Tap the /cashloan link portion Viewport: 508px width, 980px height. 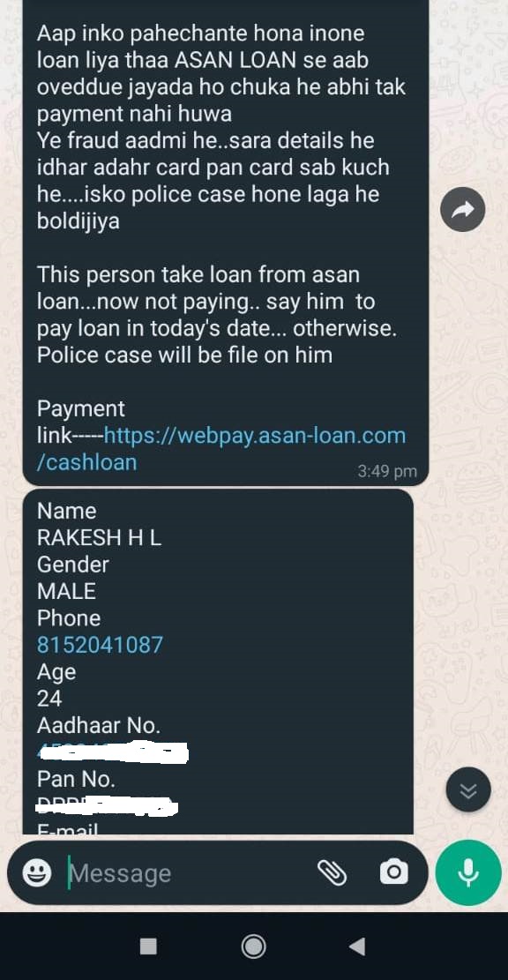(x=86, y=462)
